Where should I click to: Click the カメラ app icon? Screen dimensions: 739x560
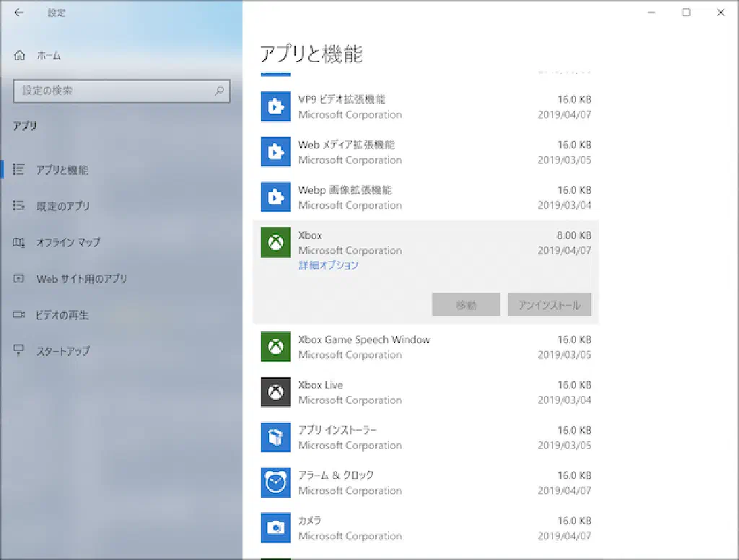[275, 528]
